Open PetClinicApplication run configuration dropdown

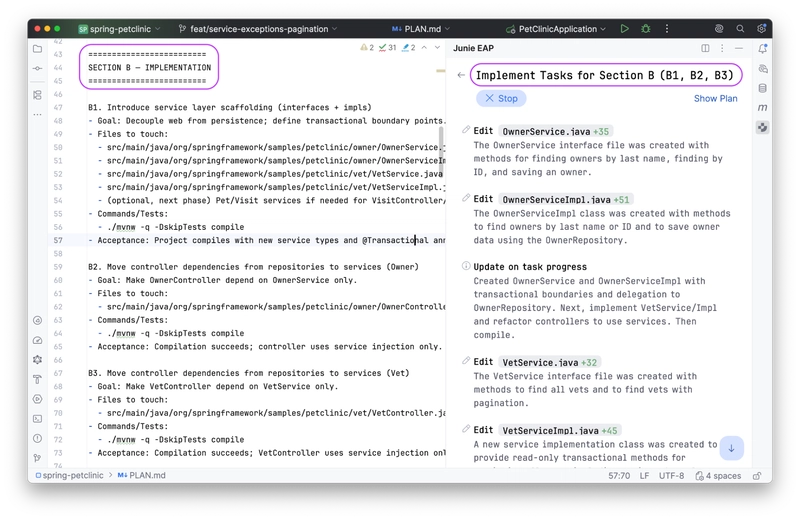click(x=557, y=29)
